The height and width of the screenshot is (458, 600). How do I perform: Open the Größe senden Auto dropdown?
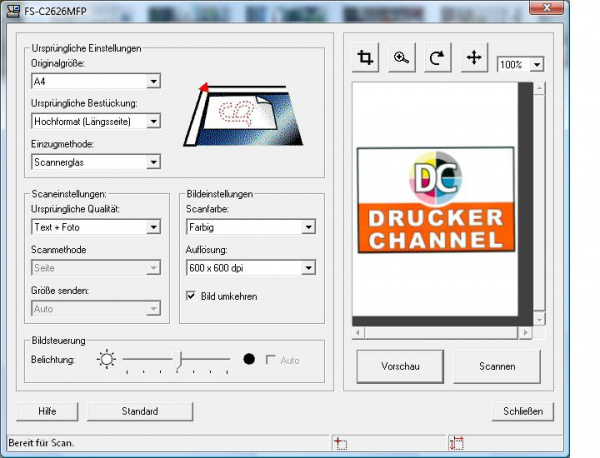96,308
